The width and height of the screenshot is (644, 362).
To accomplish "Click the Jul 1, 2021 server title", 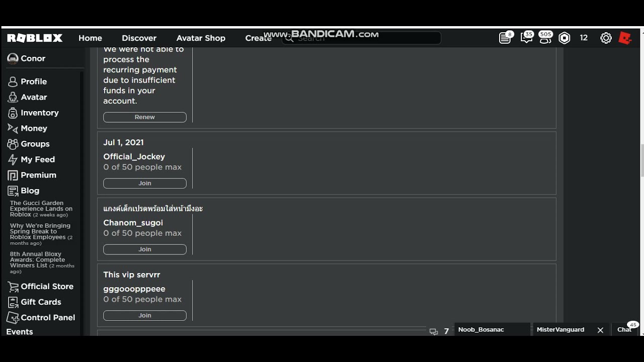I will tap(123, 143).
